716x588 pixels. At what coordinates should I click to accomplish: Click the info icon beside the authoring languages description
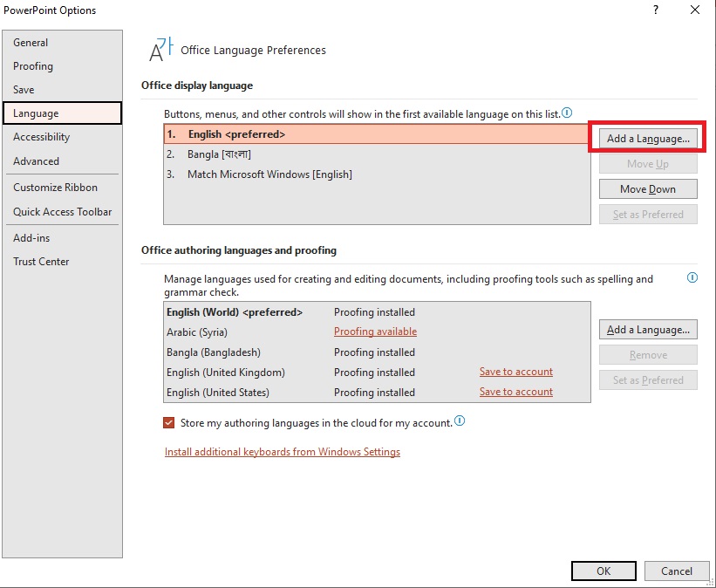coord(692,277)
